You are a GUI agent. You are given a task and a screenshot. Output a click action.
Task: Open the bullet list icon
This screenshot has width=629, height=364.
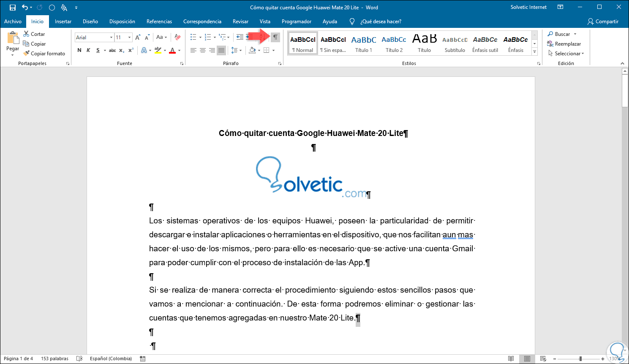point(193,38)
